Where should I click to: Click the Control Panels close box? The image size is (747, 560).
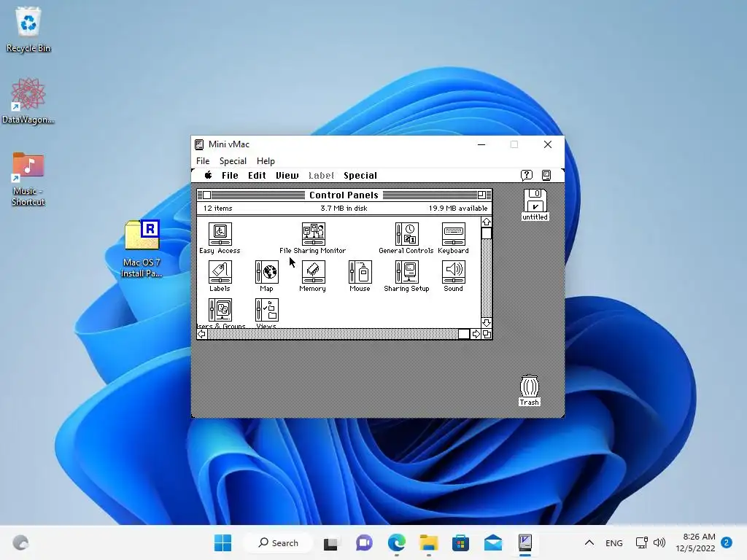point(206,195)
